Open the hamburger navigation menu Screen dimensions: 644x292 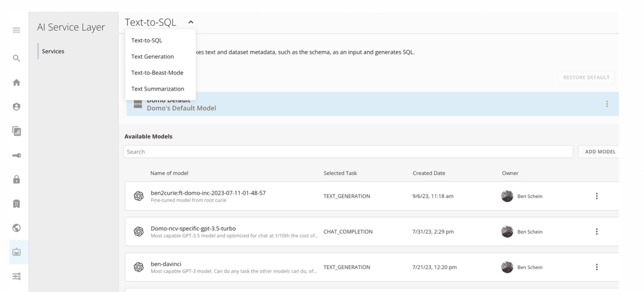coord(16,30)
